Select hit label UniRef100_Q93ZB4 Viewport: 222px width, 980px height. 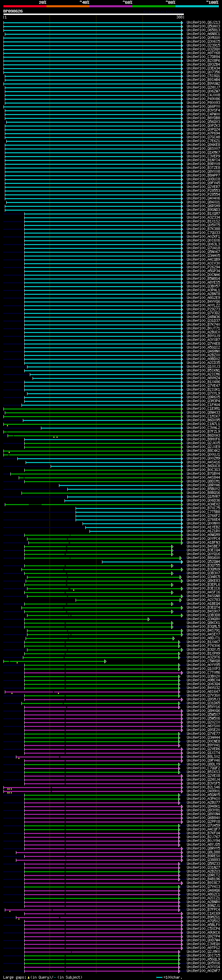(x=203, y=64)
